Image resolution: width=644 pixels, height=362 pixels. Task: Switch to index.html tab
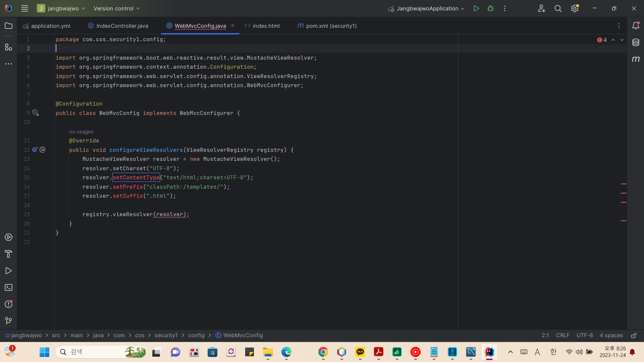pos(262,26)
